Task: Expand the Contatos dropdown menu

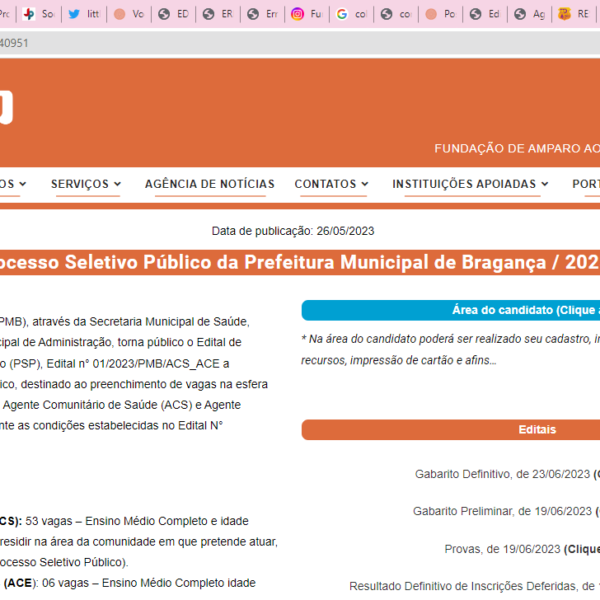Action: (x=331, y=184)
